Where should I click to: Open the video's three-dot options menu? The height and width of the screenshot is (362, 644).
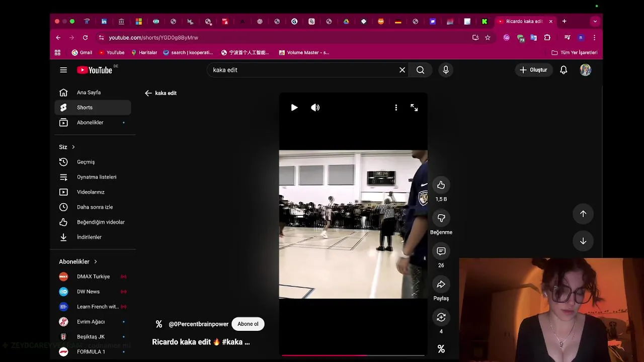(396, 108)
